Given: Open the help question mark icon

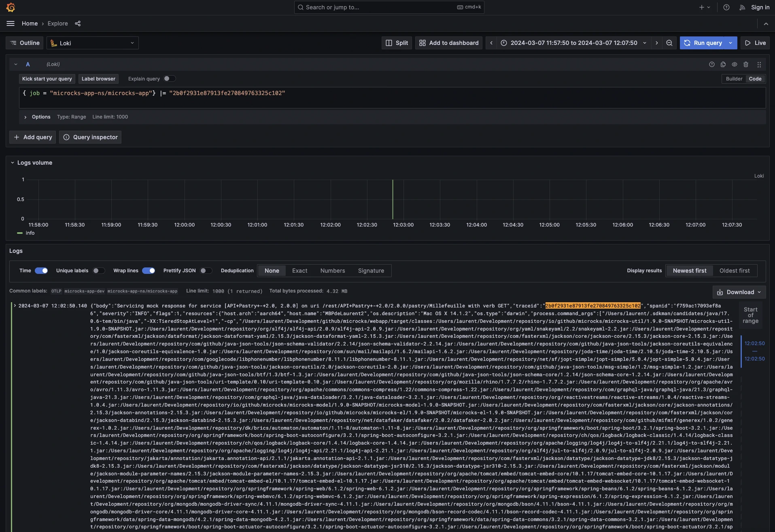Looking at the screenshot, I should point(726,7).
